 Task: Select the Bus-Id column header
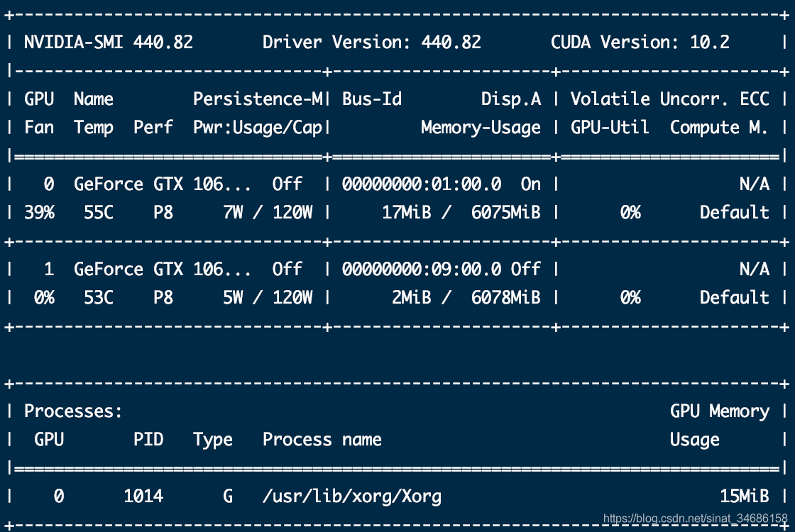click(372, 99)
